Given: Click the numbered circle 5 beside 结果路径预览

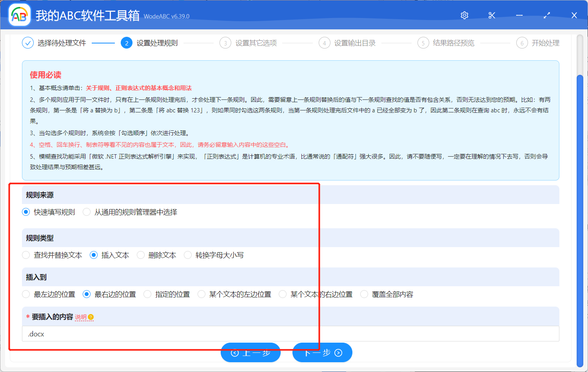Looking at the screenshot, I should [x=423, y=43].
